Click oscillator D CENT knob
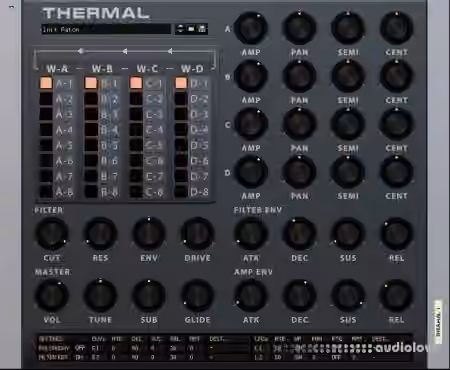450x370 pixels. click(x=396, y=172)
